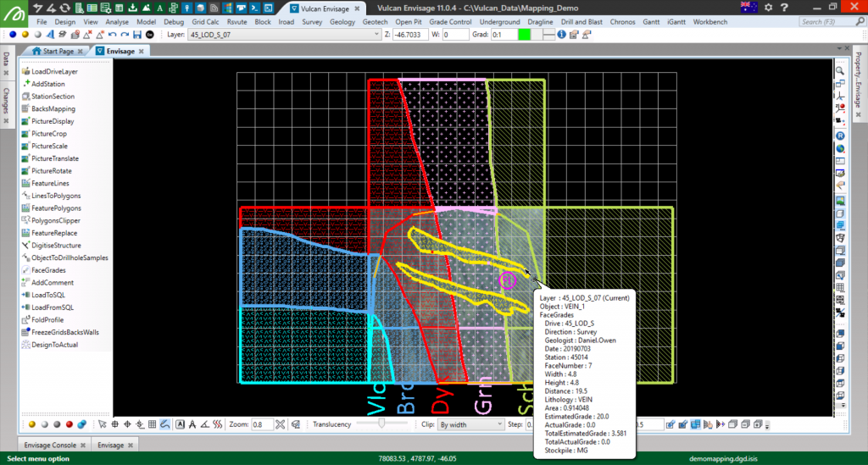This screenshot has height=465, width=868.
Task: Expand the right toolbar overflow chevron
Action: click(x=843, y=406)
